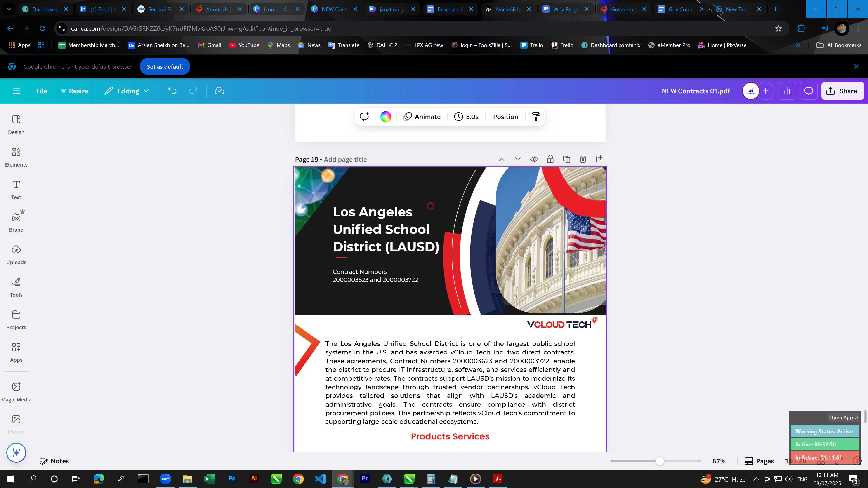Open the tab search dropdown arrow
The width and height of the screenshot is (868, 488).
click(9, 9)
